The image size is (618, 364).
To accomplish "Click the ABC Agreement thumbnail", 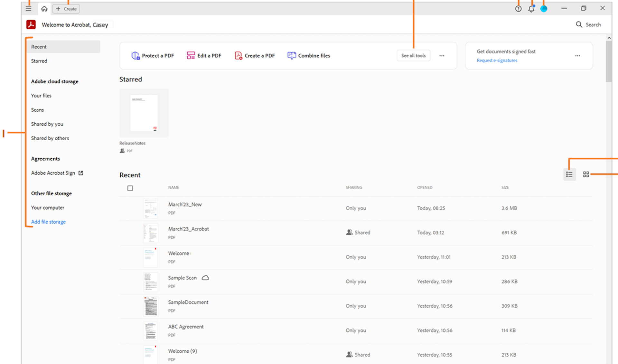I will [150, 331].
